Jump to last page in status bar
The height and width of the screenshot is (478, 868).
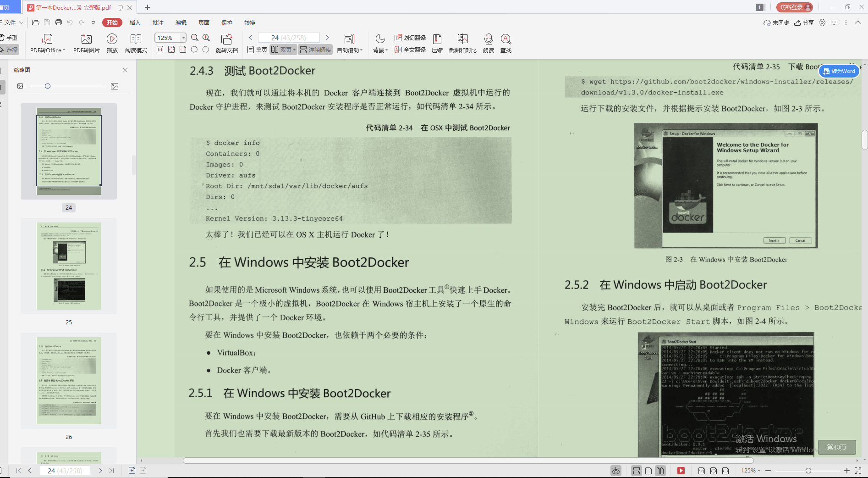click(112, 471)
